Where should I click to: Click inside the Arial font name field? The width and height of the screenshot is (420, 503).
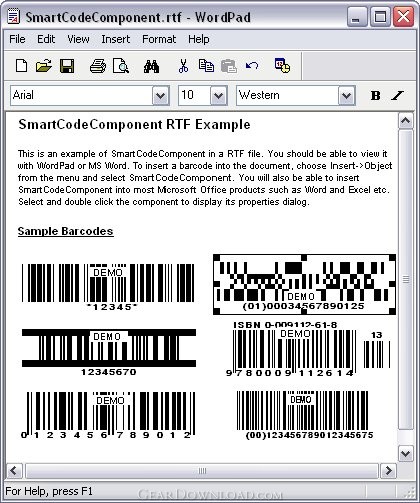point(82,95)
